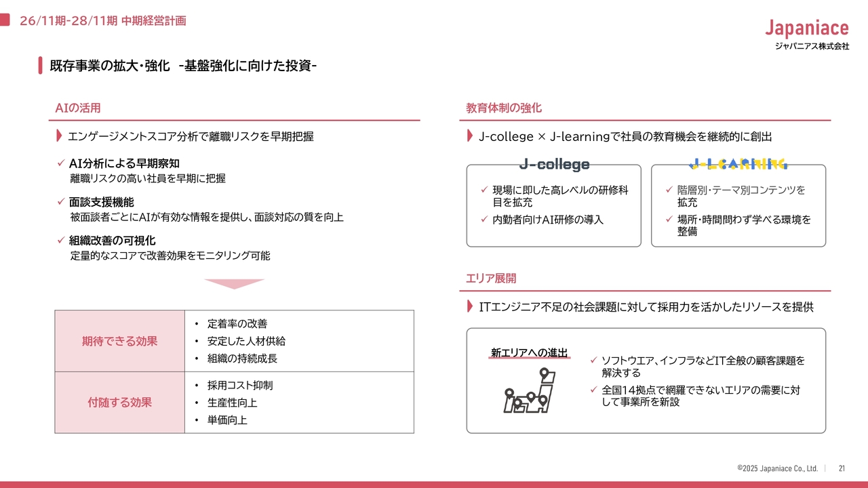Click the 新エリアへの進出 underlined label
The width and height of the screenshot is (868, 488).
529,352
